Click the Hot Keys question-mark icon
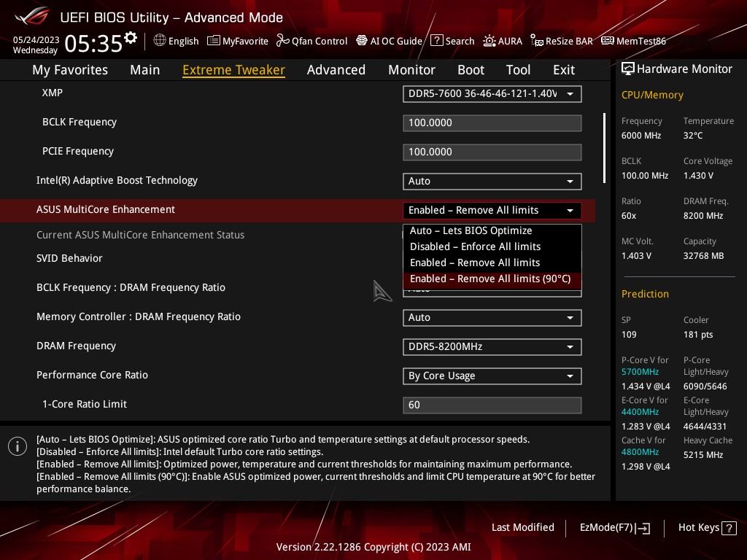The width and height of the screenshot is (747, 560). 729,528
